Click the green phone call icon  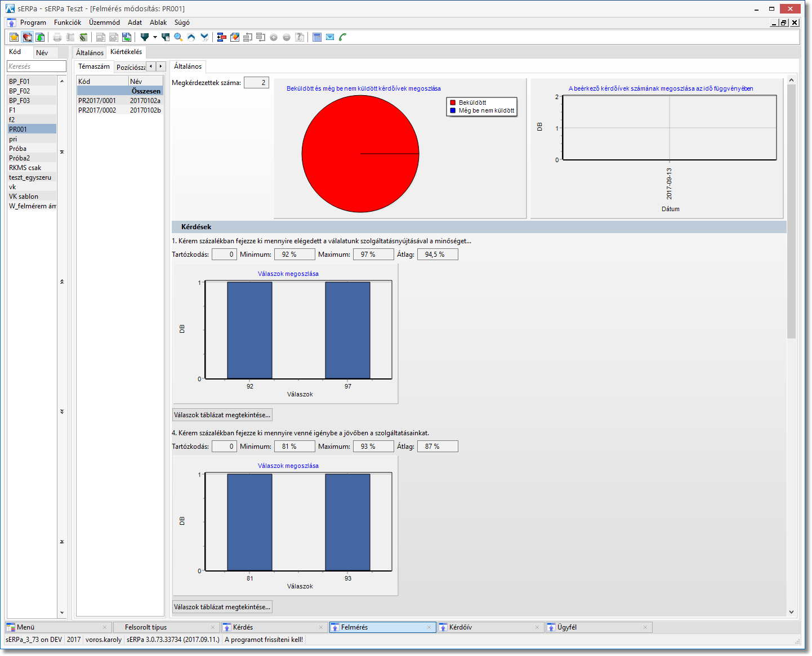[342, 37]
